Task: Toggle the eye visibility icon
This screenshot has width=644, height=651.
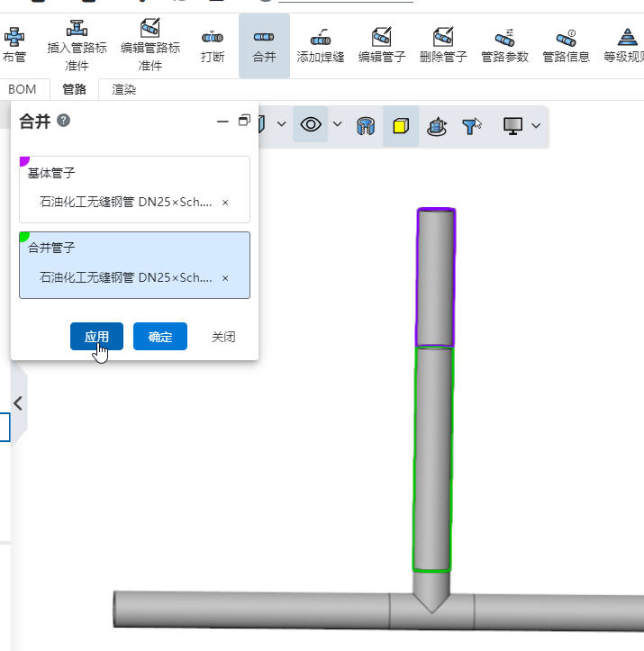Action: coord(311,124)
